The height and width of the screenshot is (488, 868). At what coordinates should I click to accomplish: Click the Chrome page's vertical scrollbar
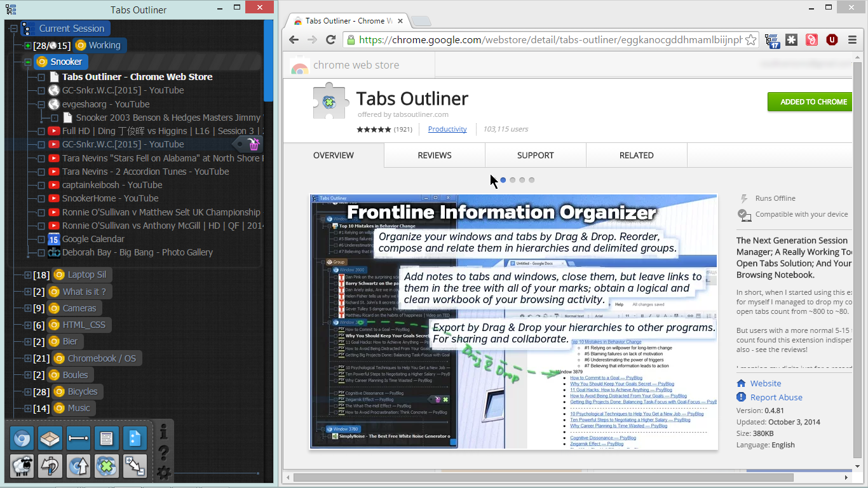click(x=857, y=261)
